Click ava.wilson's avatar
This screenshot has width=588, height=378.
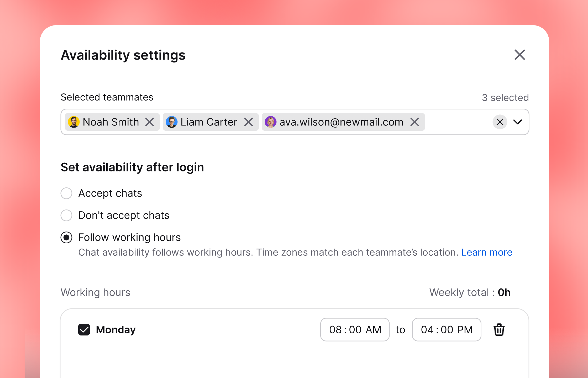click(271, 122)
